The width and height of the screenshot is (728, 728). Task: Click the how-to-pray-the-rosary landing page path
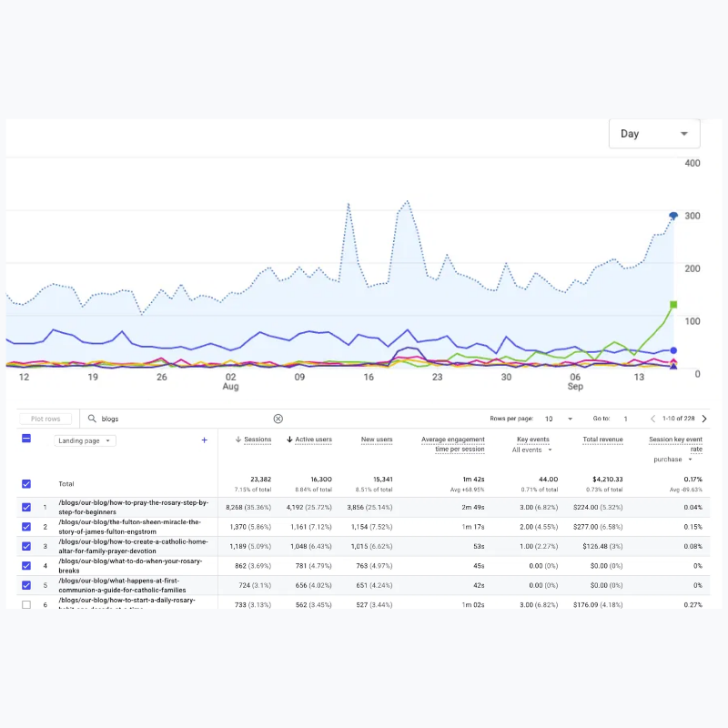133,507
